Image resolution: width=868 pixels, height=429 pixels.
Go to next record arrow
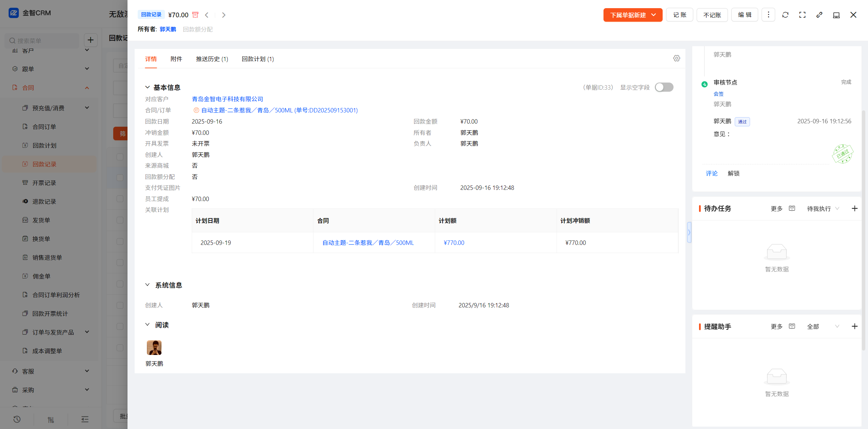click(223, 15)
